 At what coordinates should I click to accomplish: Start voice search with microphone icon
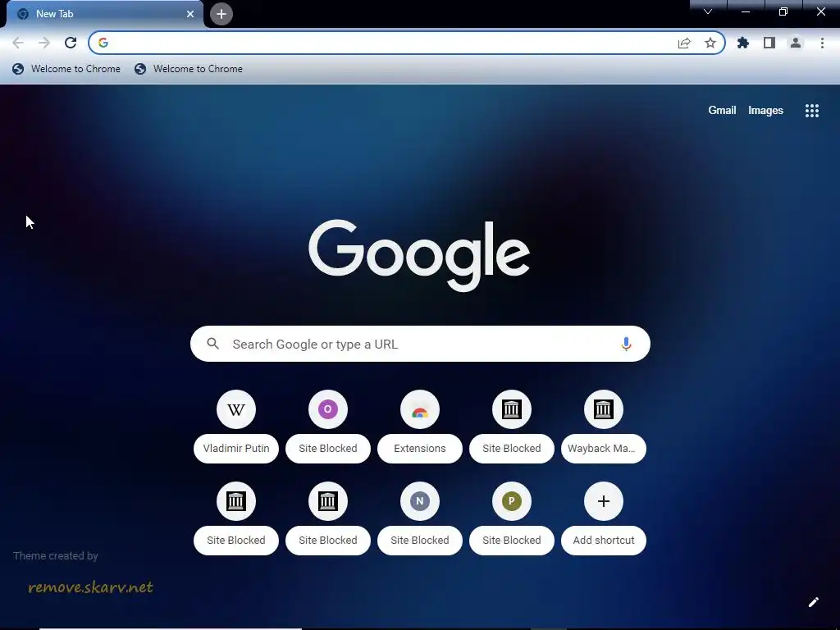(x=626, y=344)
